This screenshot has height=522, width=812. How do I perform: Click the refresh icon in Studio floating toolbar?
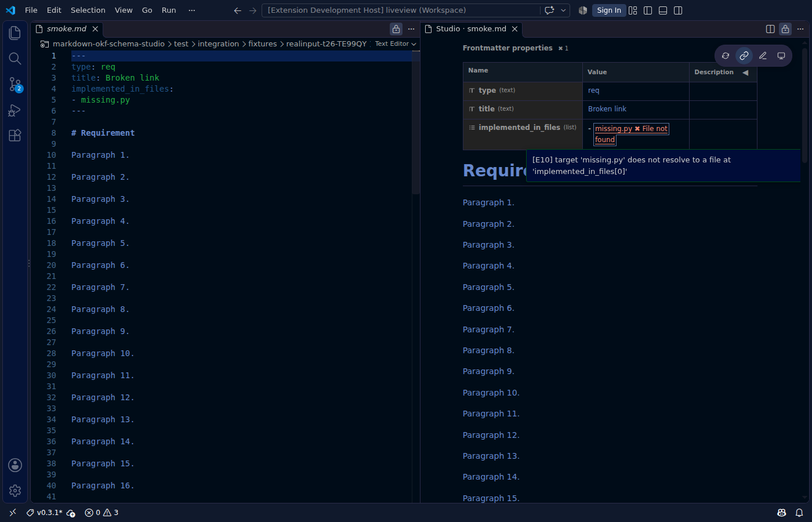[726, 56]
